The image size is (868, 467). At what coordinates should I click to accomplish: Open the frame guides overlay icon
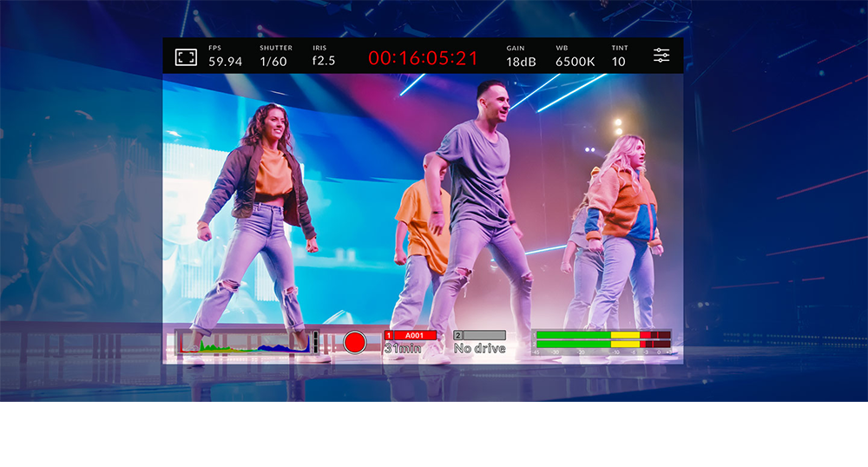[x=186, y=57]
